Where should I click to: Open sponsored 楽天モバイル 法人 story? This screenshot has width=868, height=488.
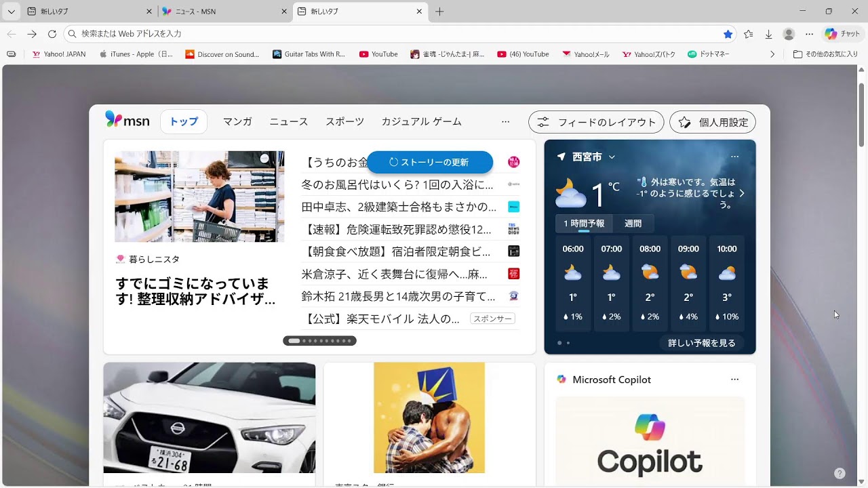[381, 319]
